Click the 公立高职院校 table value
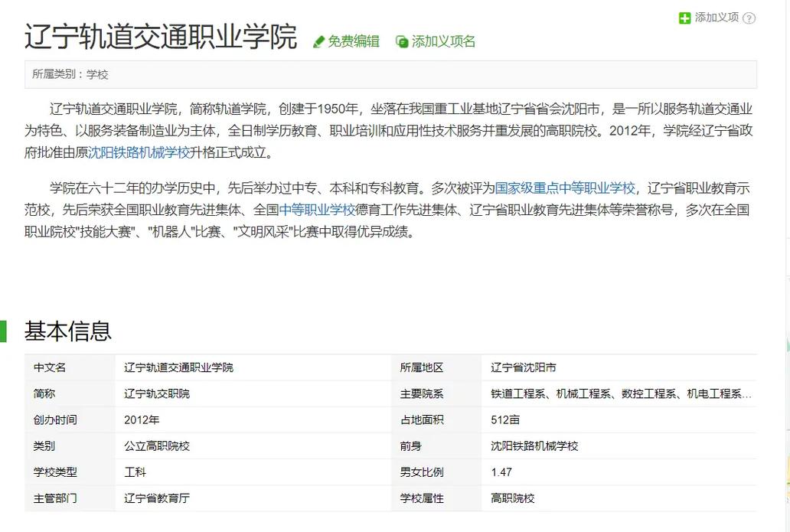The width and height of the screenshot is (790, 532). pos(157,446)
